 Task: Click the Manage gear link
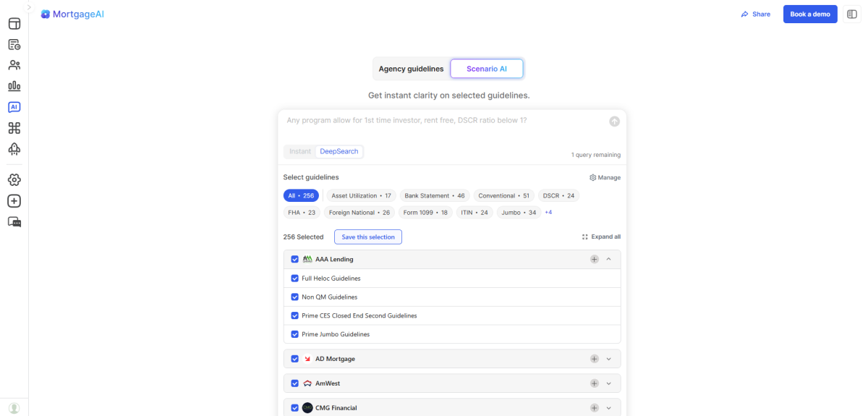click(x=605, y=177)
